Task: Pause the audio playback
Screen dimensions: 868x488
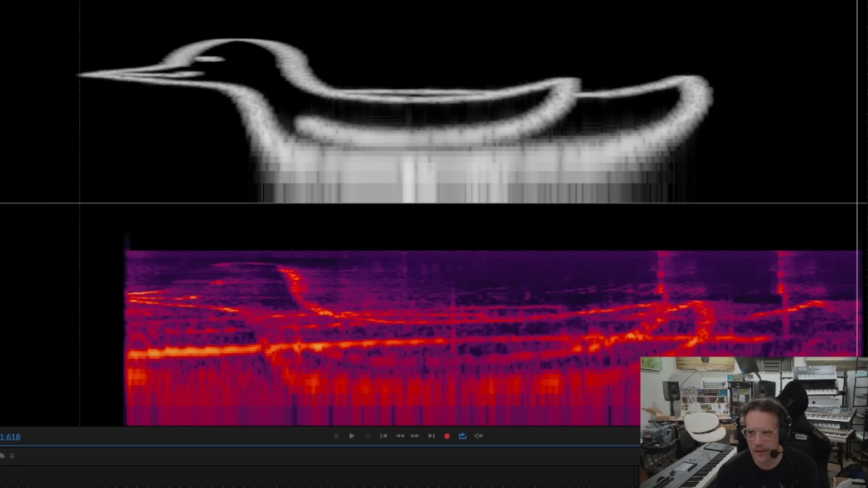Action: (x=368, y=436)
